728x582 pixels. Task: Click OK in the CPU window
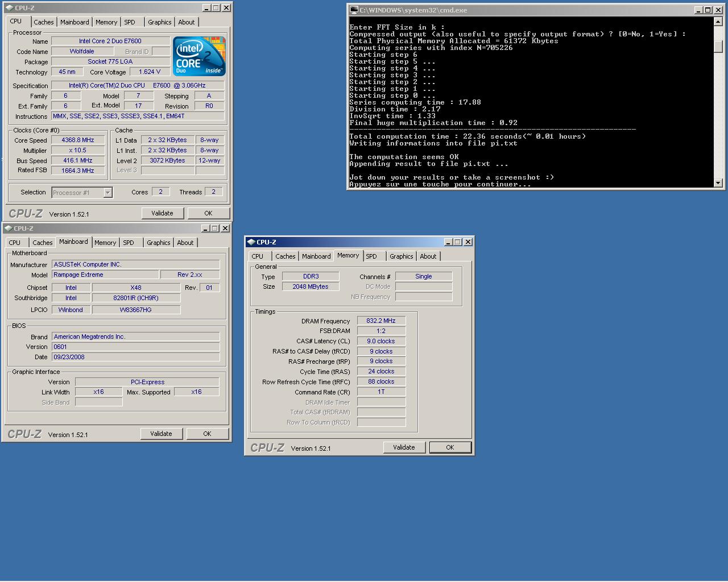click(x=208, y=213)
